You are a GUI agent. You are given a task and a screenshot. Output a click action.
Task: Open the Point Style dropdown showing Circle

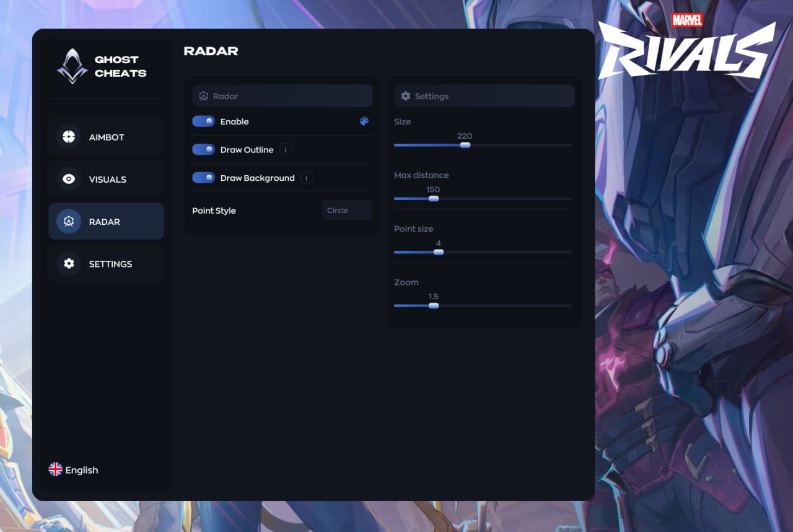click(347, 210)
